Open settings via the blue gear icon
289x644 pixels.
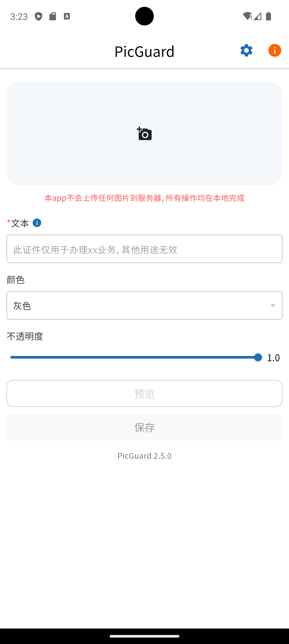(246, 51)
